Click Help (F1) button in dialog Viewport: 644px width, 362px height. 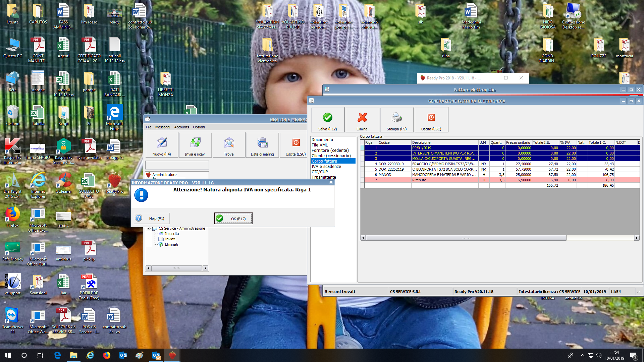pos(152,218)
